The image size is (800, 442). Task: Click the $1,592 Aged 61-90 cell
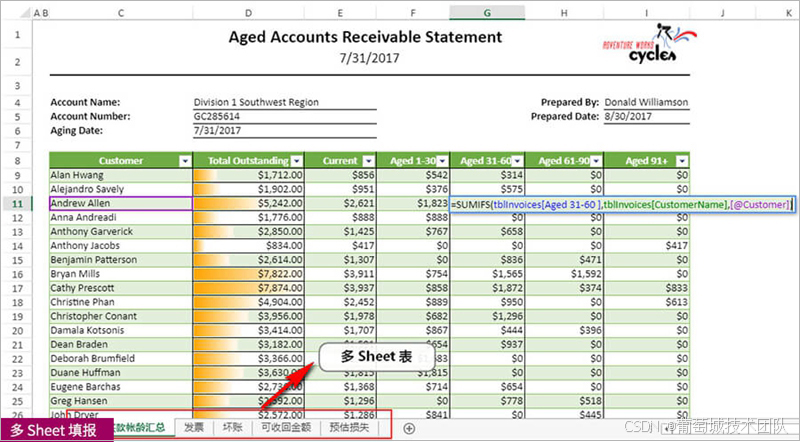tap(564, 274)
